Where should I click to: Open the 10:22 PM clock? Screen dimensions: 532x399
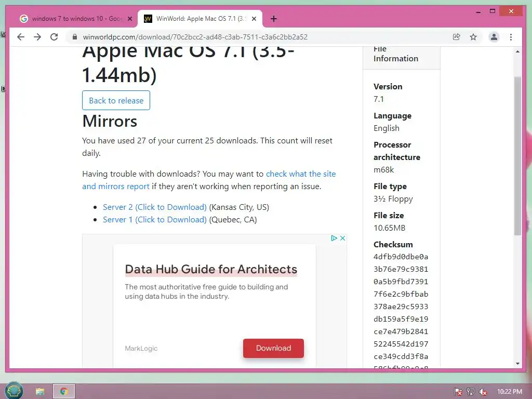[509, 392]
